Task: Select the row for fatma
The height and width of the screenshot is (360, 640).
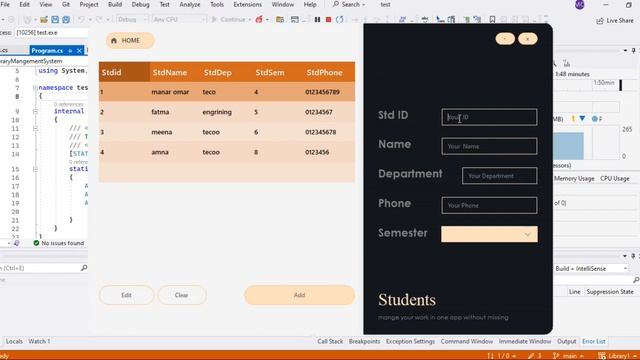Action: (227, 112)
